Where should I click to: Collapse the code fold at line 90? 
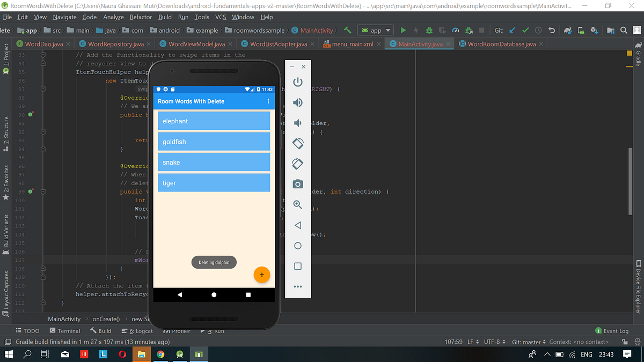pos(43,114)
